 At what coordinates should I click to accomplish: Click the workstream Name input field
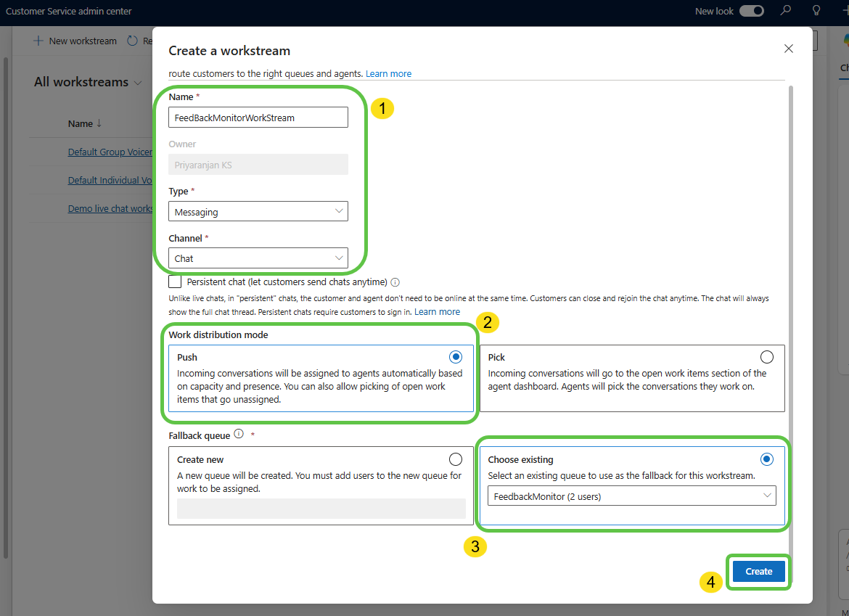258,118
